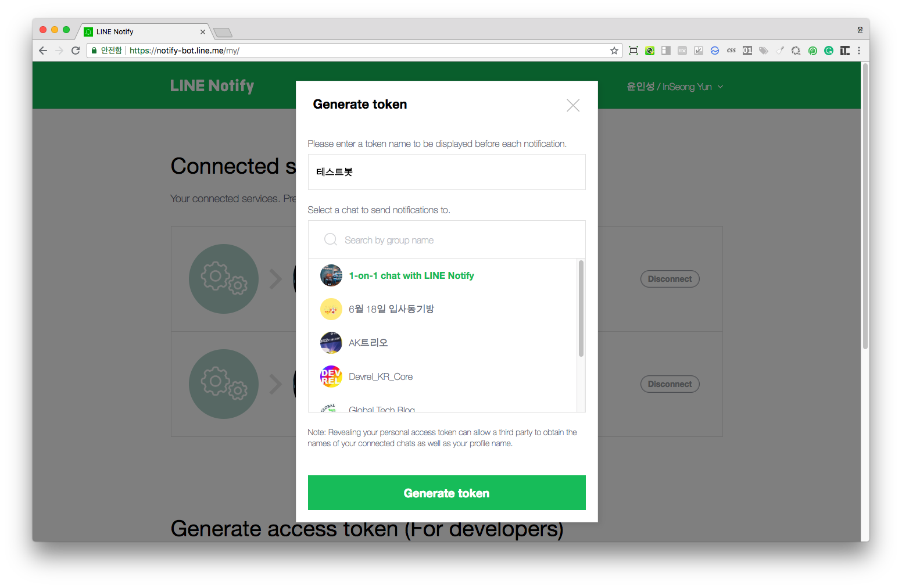Click the green circular P extension icon
This screenshot has width=902, height=588.
[x=812, y=51]
